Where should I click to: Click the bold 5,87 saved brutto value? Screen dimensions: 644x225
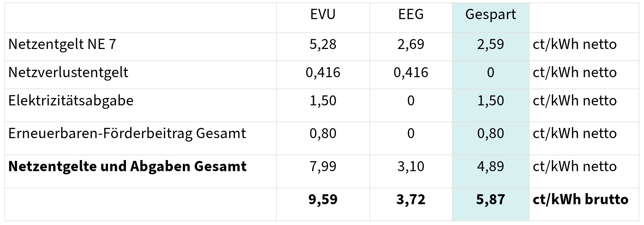coord(490,200)
